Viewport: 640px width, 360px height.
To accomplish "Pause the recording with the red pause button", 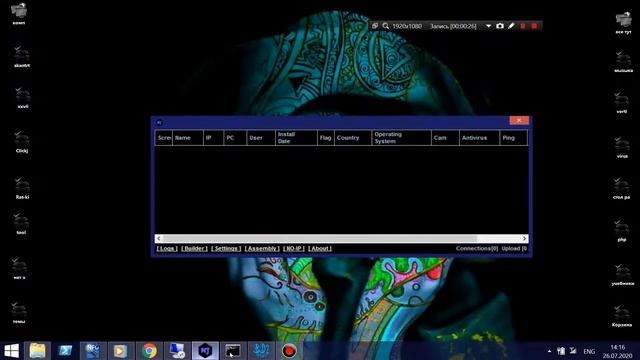I will point(523,26).
